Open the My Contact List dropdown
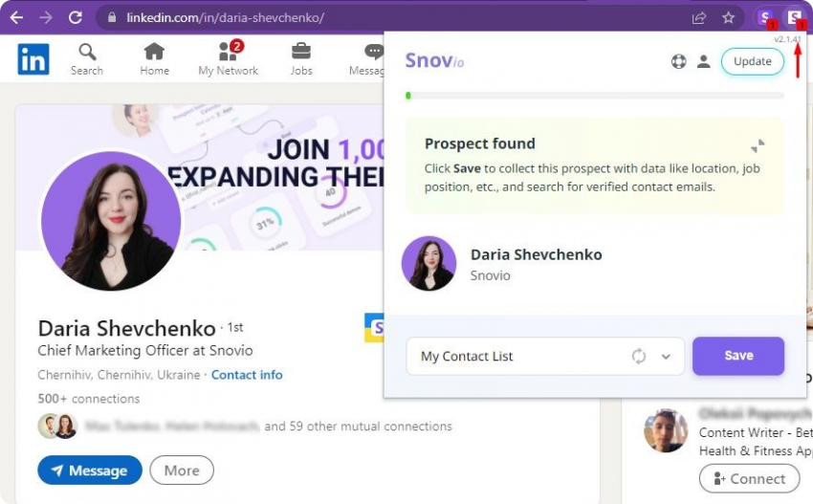 pyautogui.click(x=545, y=356)
